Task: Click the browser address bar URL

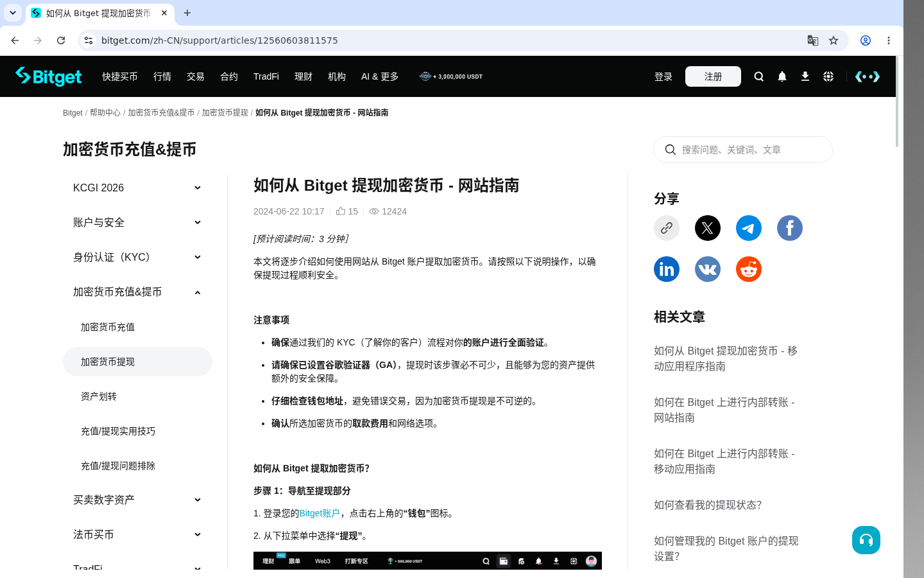Action: click(x=219, y=40)
